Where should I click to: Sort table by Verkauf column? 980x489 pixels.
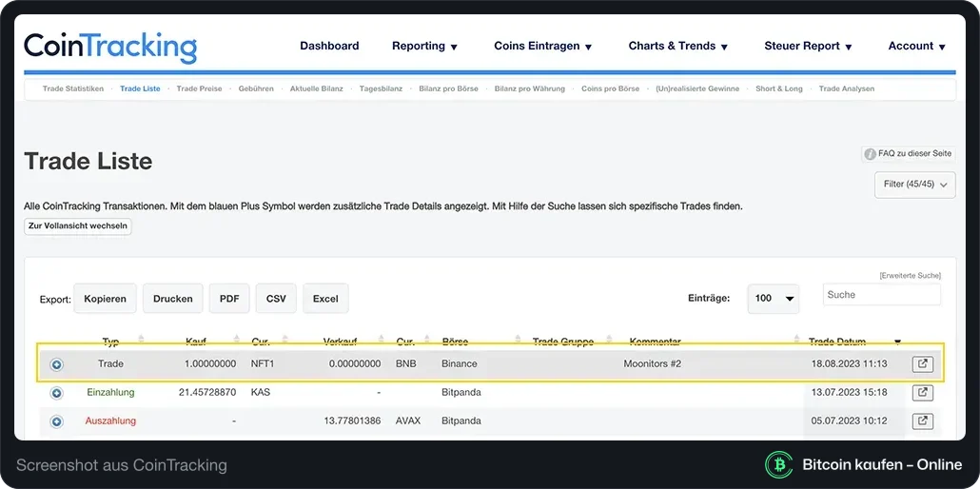(x=340, y=342)
